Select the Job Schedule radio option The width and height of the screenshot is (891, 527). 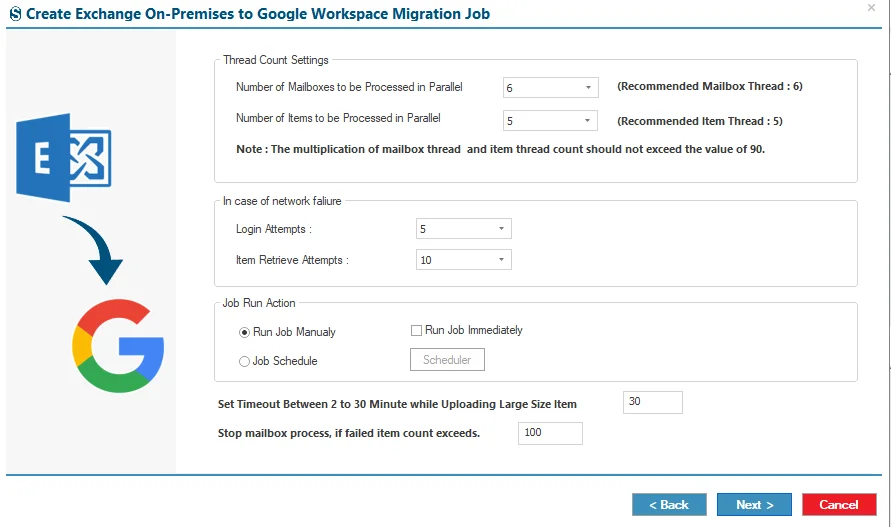(x=244, y=362)
